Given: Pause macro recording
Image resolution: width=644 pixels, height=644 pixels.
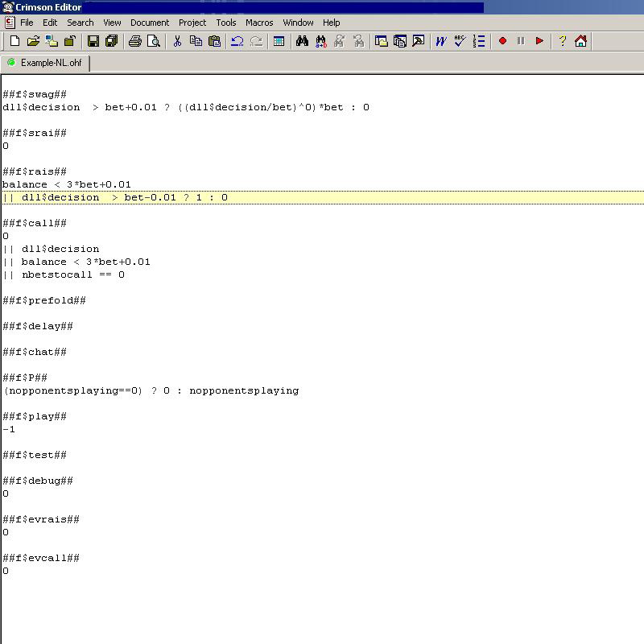Looking at the screenshot, I should pos(519,41).
